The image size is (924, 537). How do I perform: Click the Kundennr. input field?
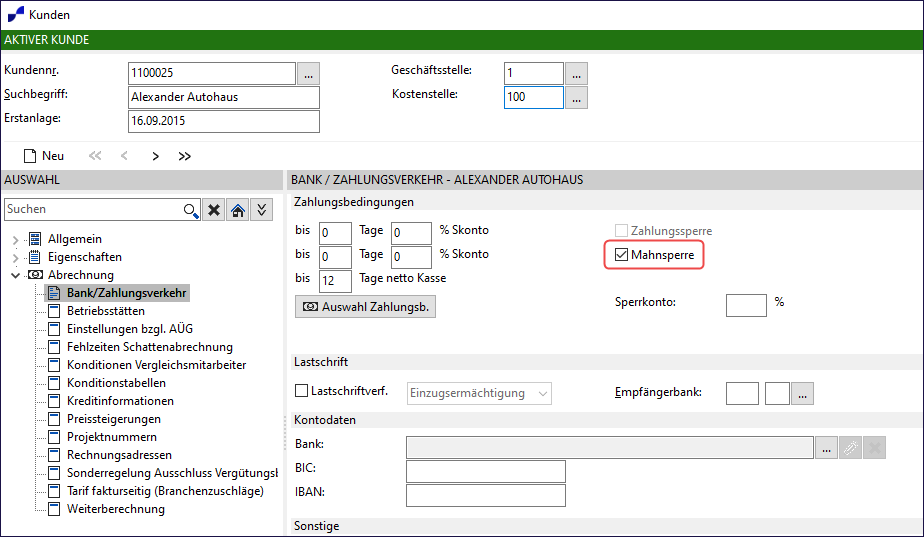[212, 74]
